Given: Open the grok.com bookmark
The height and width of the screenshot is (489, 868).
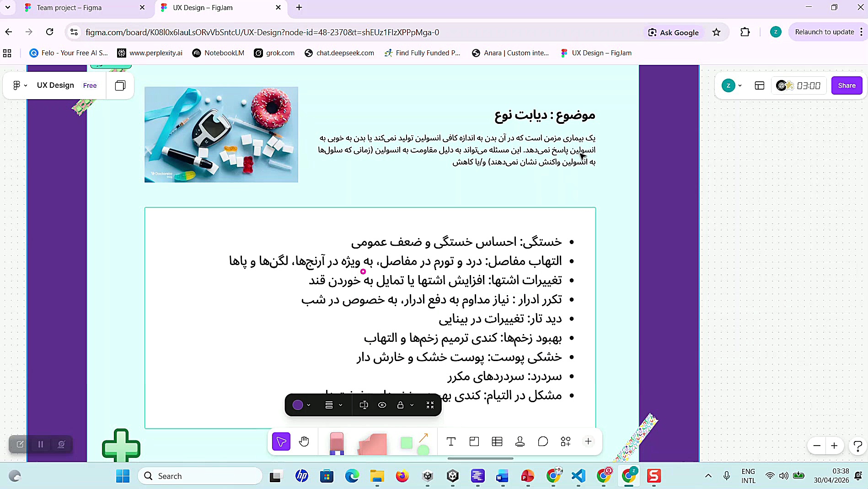Looking at the screenshot, I should [x=275, y=53].
